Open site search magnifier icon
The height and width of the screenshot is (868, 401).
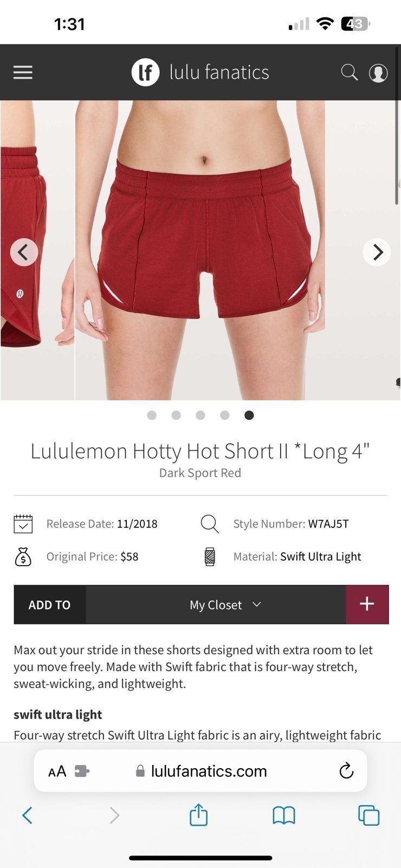(350, 72)
